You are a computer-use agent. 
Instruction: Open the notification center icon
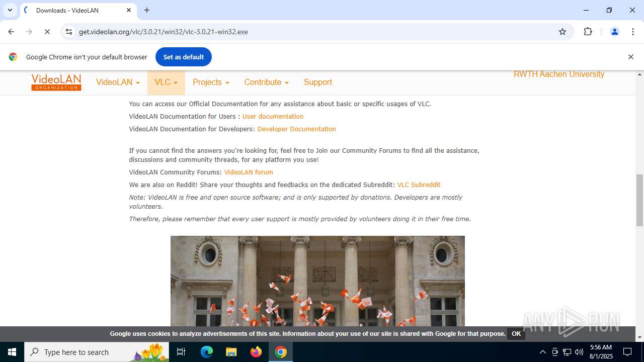[628, 352]
